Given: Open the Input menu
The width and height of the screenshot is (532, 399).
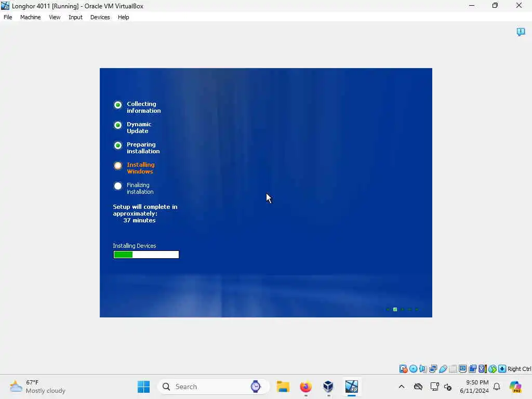Looking at the screenshot, I should (x=75, y=17).
